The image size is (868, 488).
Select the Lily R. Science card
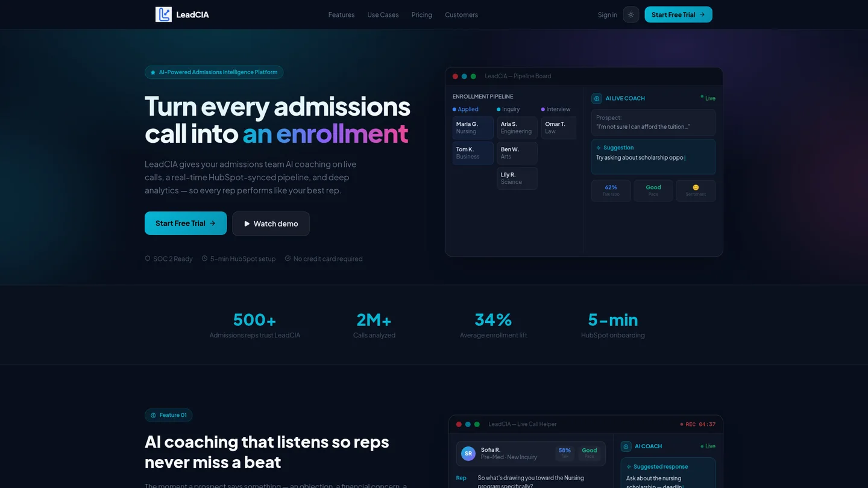(517, 178)
